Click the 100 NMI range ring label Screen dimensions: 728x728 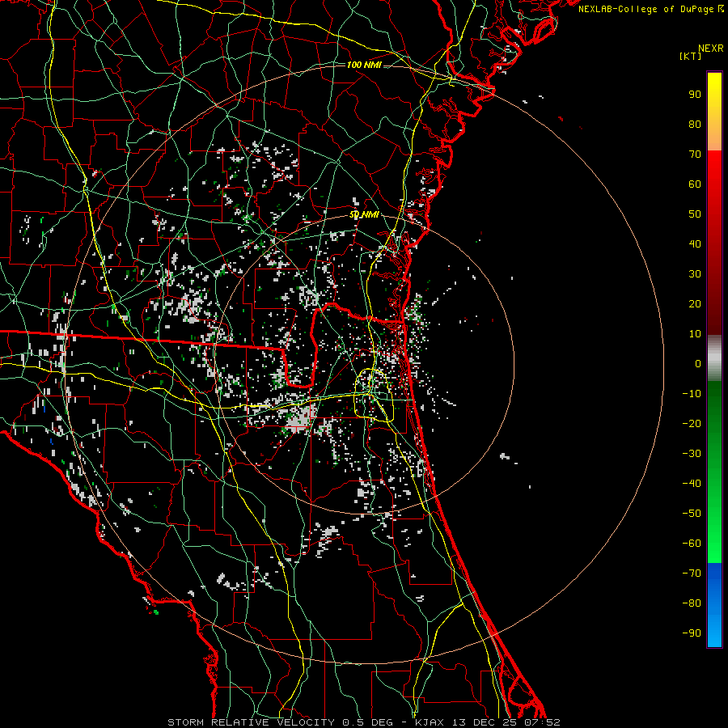(x=364, y=65)
